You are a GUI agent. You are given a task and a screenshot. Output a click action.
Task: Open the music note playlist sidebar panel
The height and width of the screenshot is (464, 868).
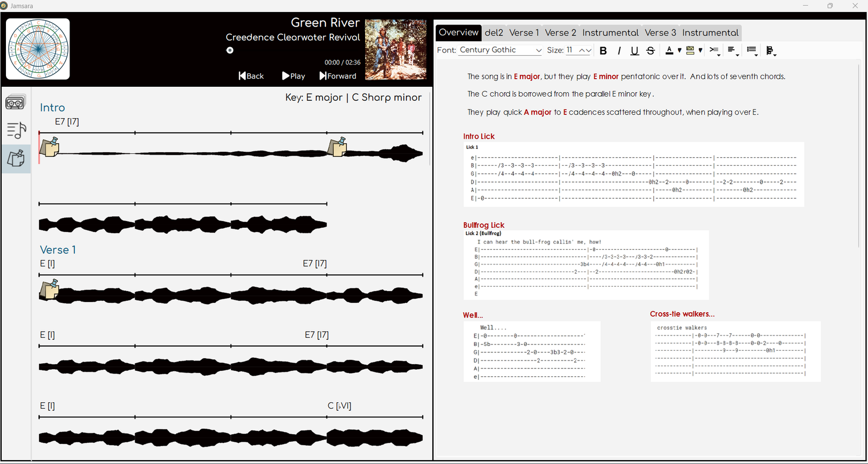point(16,130)
